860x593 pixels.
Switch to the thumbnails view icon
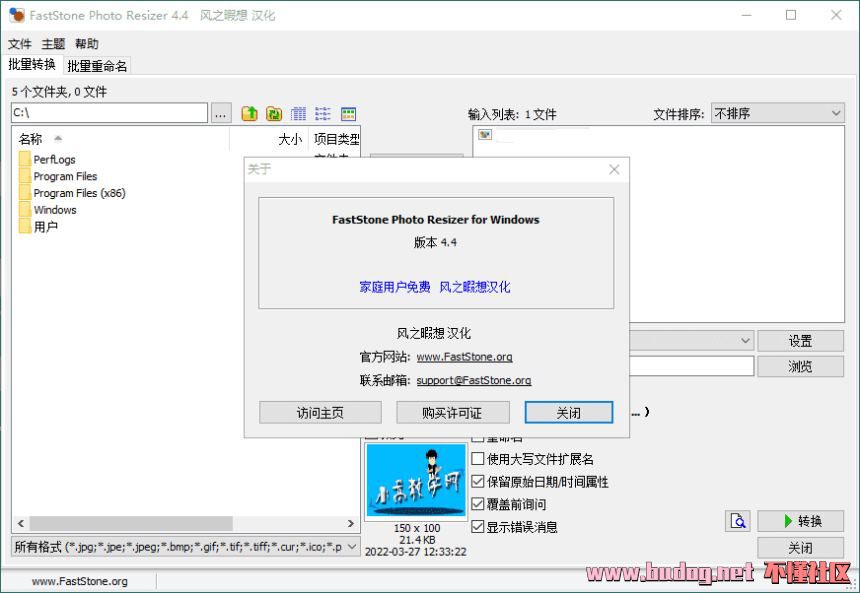pos(348,114)
